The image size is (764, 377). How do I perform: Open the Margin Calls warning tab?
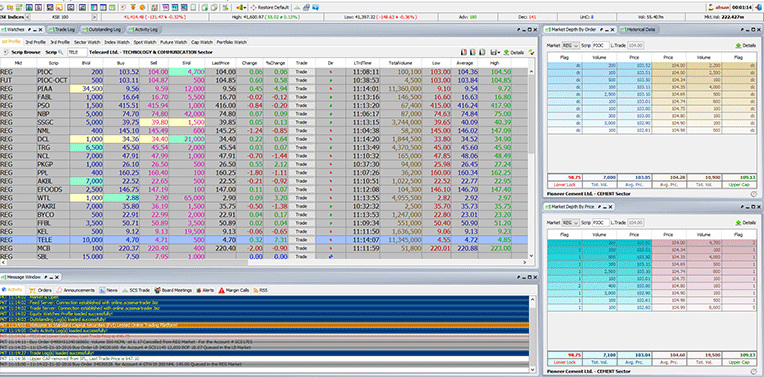pyautogui.click(x=234, y=290)
